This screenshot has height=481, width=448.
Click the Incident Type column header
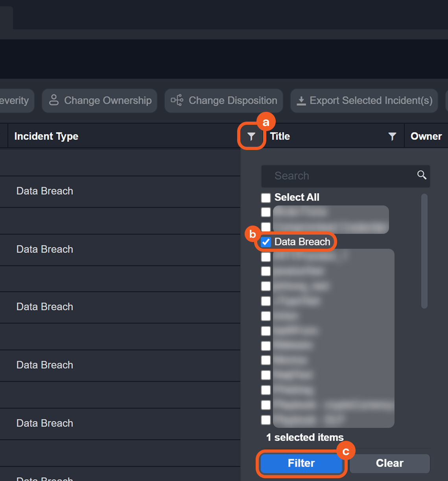point(46,137)
